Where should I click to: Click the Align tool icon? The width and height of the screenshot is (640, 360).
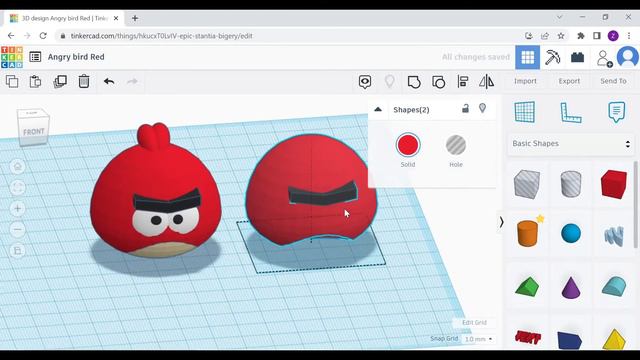pyautogui.click(x=462, y=82)
